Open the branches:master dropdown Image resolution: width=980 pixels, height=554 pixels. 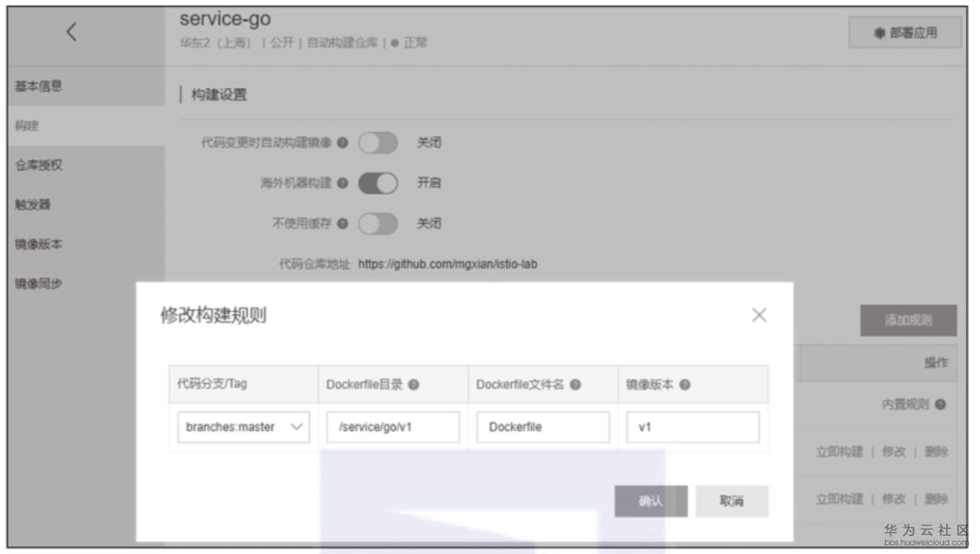tap(244, 427)
